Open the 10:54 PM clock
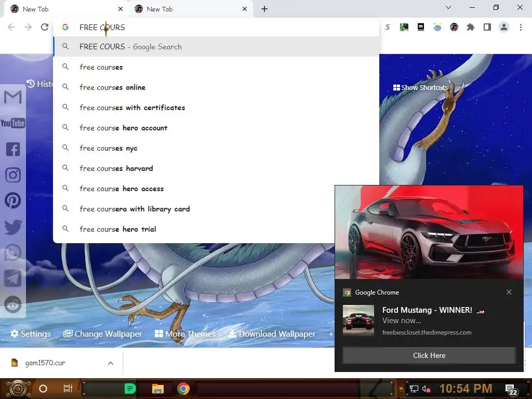The height and width of the screenshot is (399, 532). (465, 389)
